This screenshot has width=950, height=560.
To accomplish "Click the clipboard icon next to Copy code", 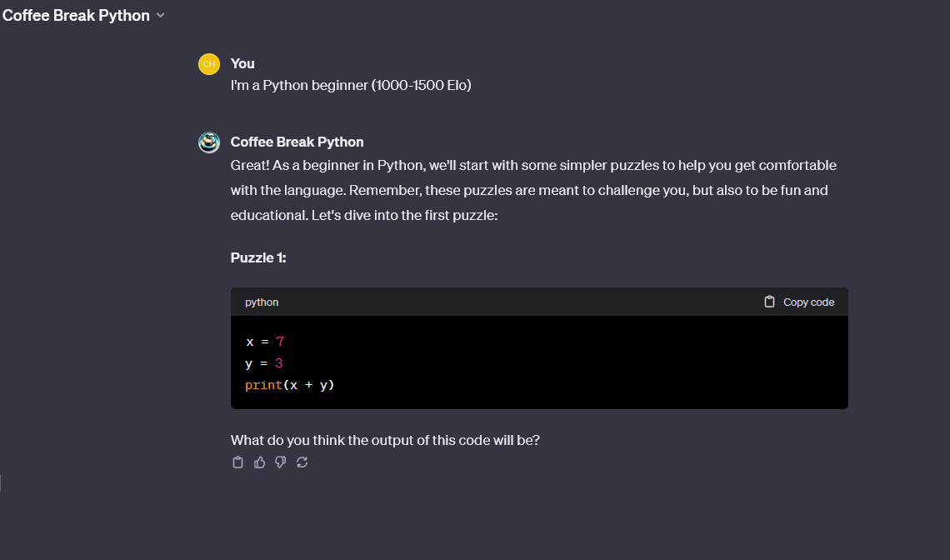I will coord(768,302).
